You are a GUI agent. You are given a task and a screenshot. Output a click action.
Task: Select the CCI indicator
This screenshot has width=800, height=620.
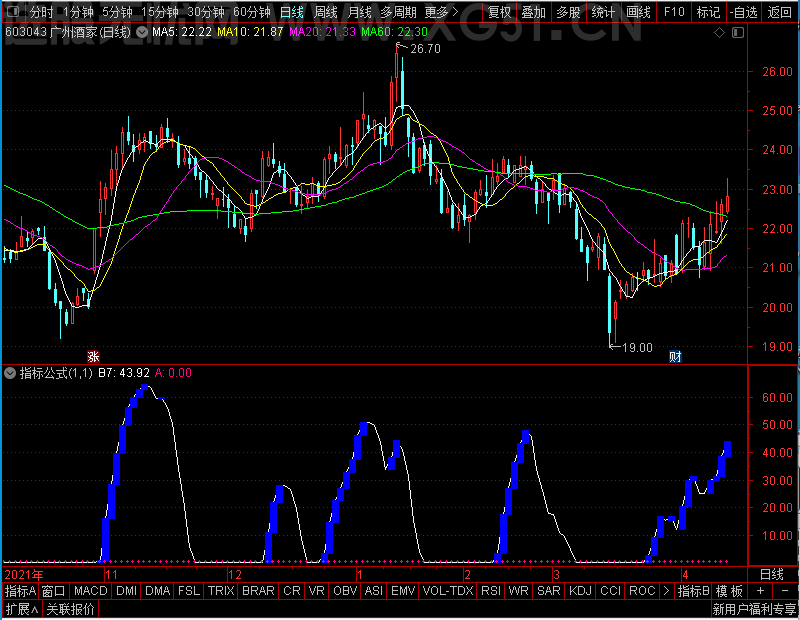tap(610, 591)
